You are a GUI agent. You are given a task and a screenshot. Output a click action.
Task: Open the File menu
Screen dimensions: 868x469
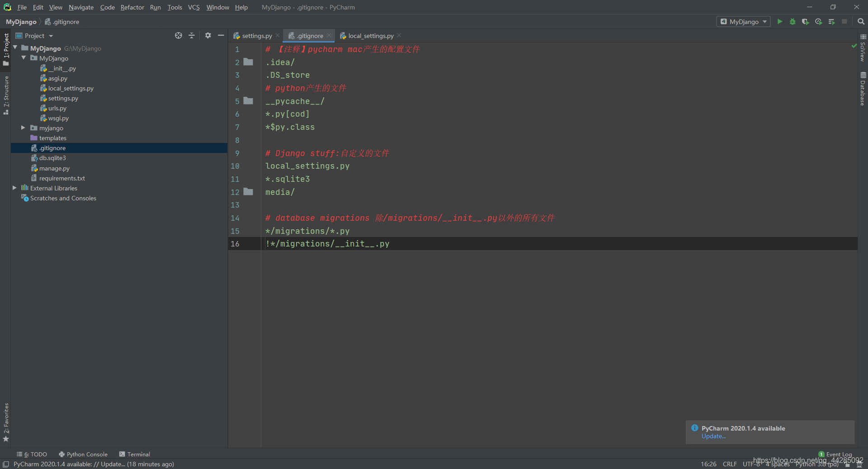coord(22,7)
